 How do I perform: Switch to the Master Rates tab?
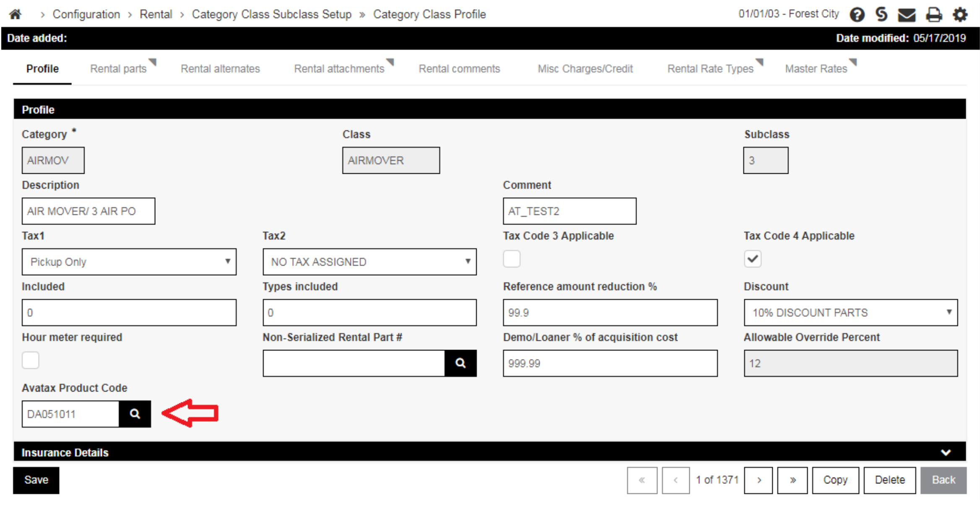[x=816, y=69]
